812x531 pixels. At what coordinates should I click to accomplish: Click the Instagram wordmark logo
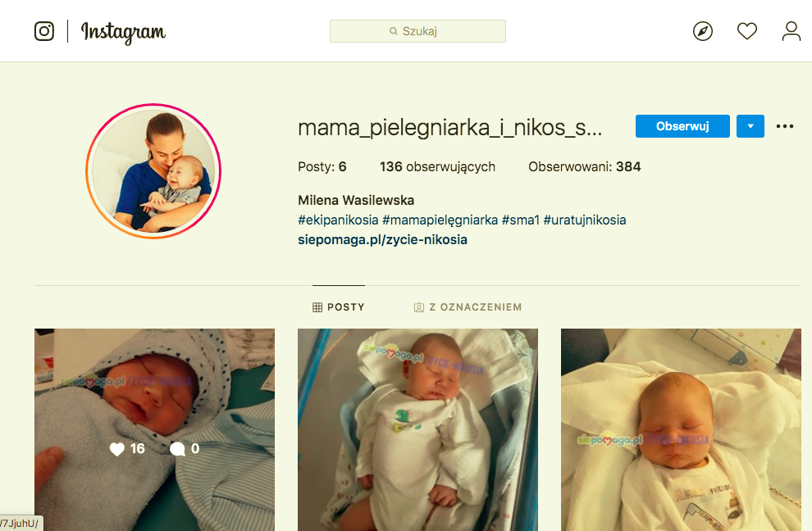[x=123, y=32]
